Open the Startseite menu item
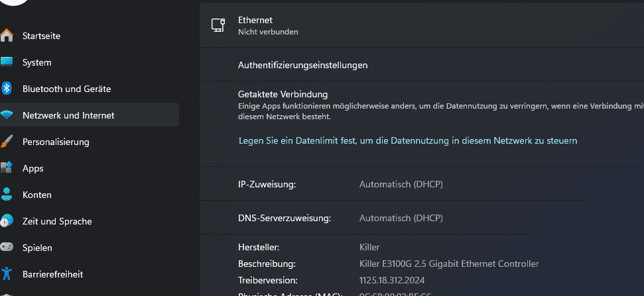Image resolution: width=644 pixels, height=296 pixels. [x=41, y=36]
